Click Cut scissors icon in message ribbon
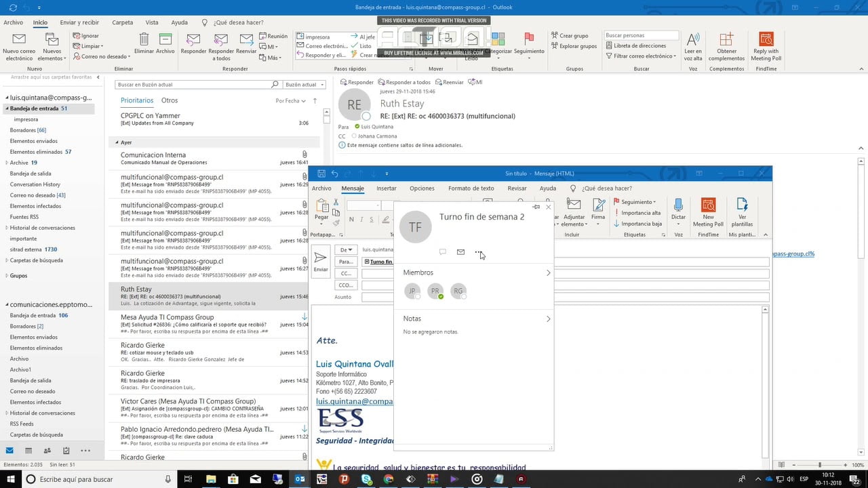868x488 pixels. pyautogui.click(x=336, y=202)
